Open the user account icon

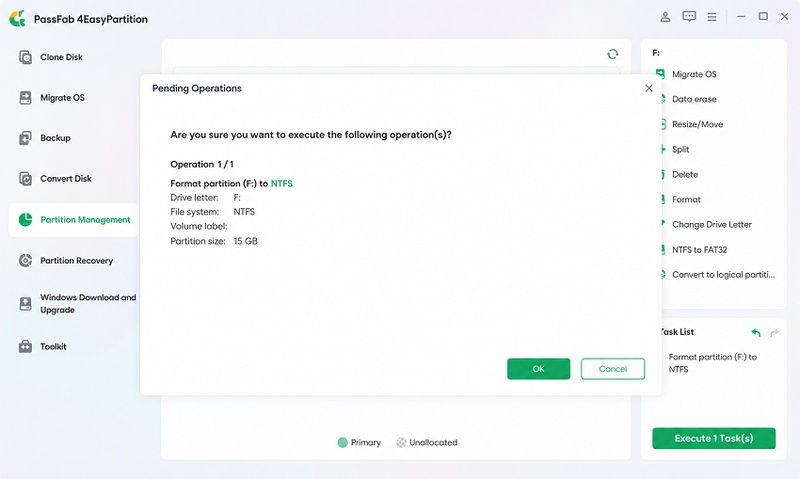(665, 17)
